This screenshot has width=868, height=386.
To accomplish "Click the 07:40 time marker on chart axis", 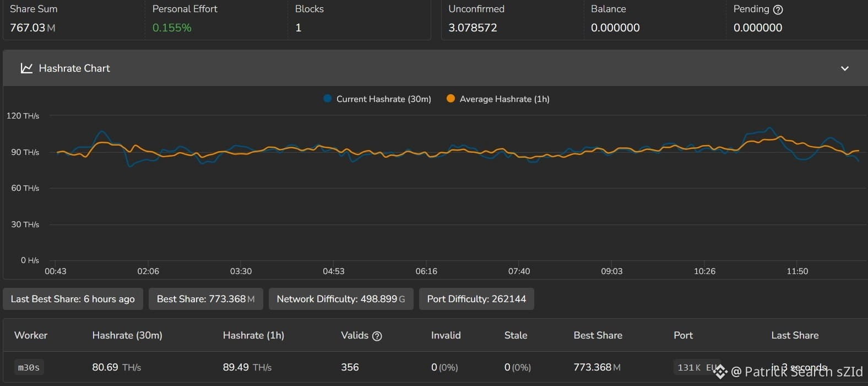I will tap(519, 271).
